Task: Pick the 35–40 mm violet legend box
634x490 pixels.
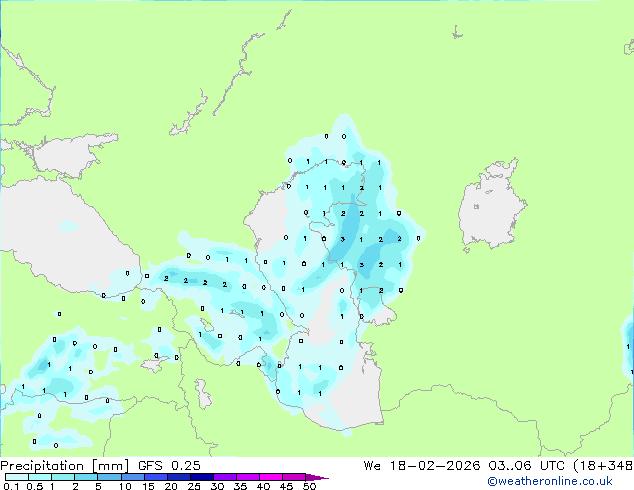Action: pos(247,477)
